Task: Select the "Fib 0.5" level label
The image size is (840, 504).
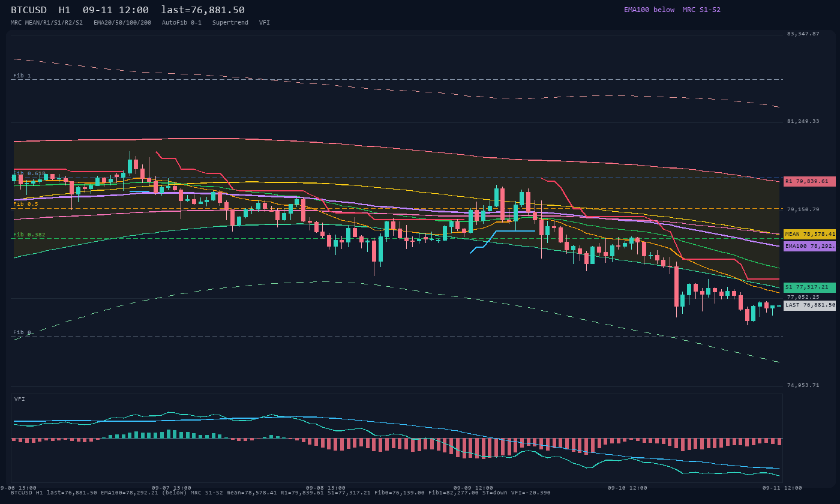Action: click(26, 204)
